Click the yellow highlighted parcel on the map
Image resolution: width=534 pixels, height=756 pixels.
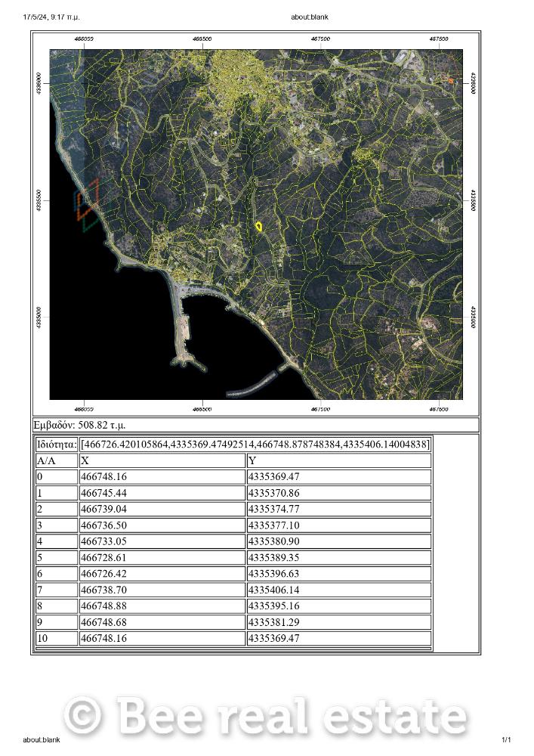(x=258, y=226)
